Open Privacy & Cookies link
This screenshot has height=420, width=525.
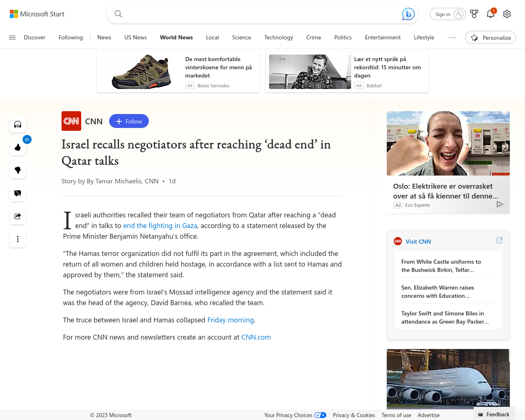(x=354, y=415)
